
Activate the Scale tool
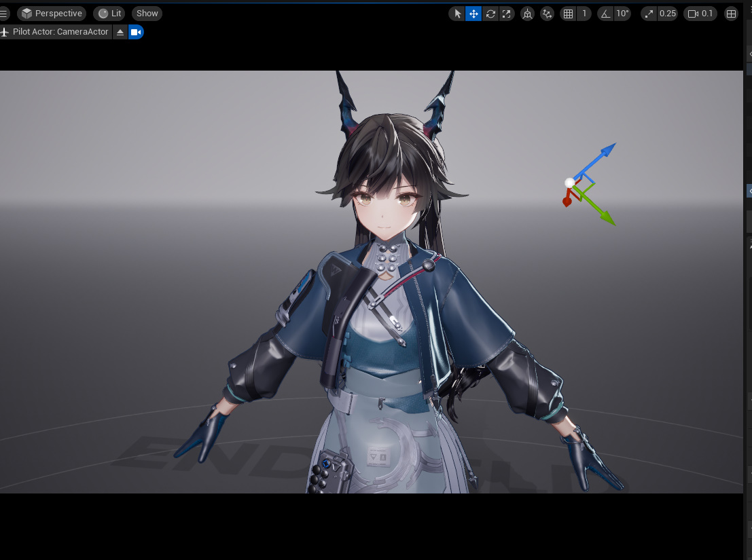[x=507, y=14]
